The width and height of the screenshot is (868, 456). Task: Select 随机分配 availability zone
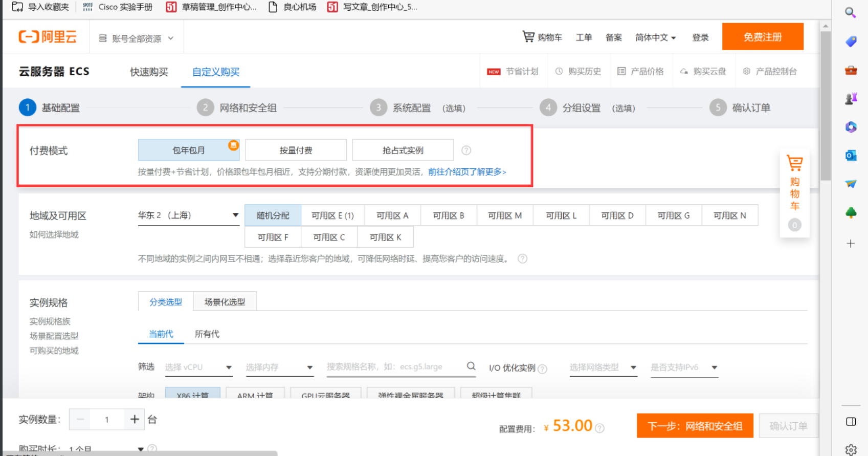[x=273, y=215]
